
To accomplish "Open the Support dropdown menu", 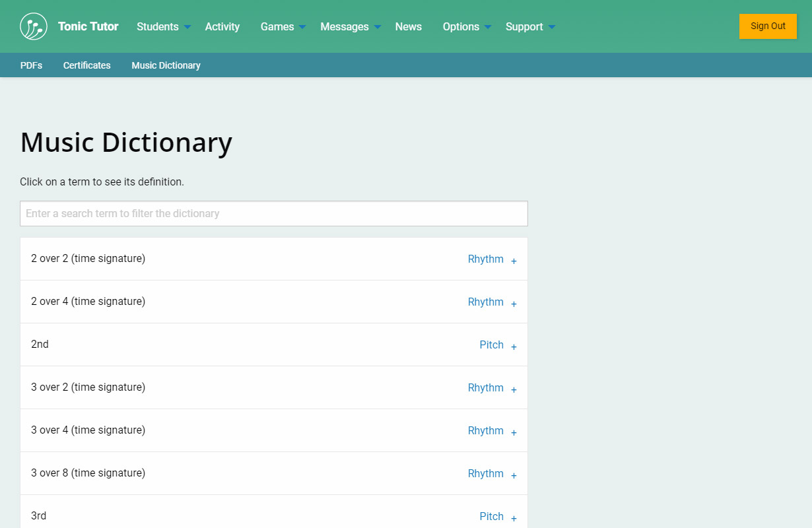I will pyautogui.click(x=530, y=26).
